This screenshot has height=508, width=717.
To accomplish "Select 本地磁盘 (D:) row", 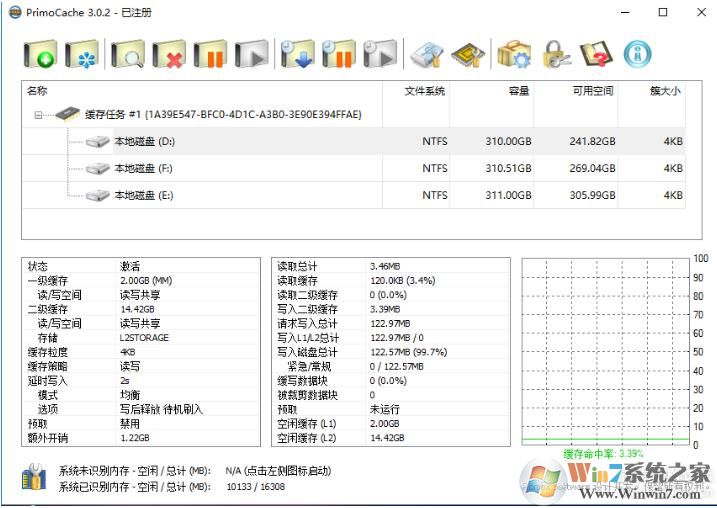I will (x=354, y=141).
